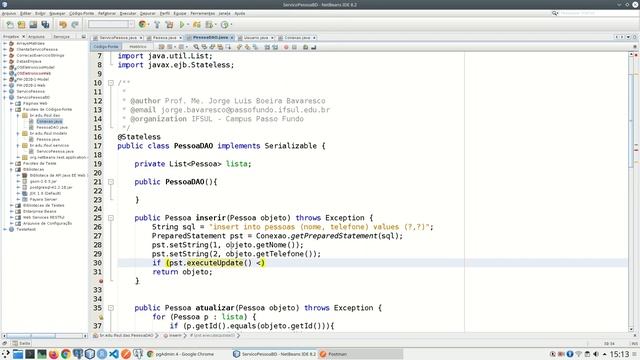Open the Arquivo menu
640x360 pixels.
(9, 13)
